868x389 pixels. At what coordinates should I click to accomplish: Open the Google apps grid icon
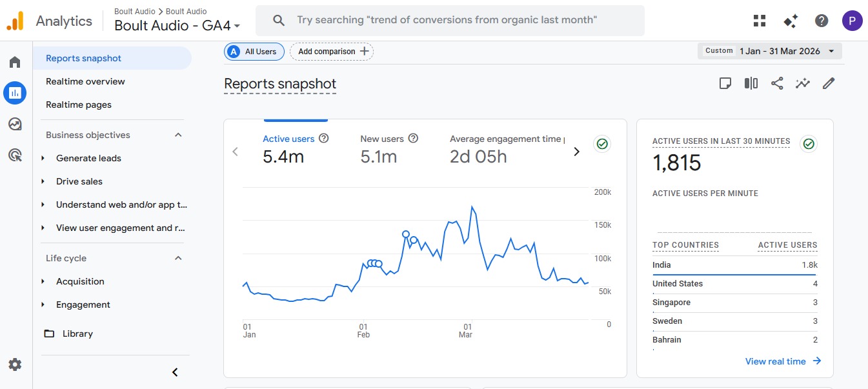tap(760, 21)
